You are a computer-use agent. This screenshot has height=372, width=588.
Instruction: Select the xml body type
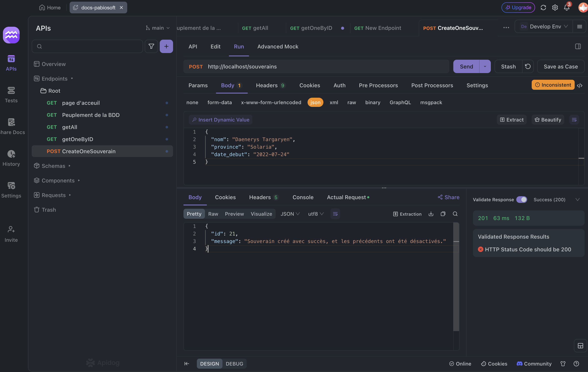334,102
